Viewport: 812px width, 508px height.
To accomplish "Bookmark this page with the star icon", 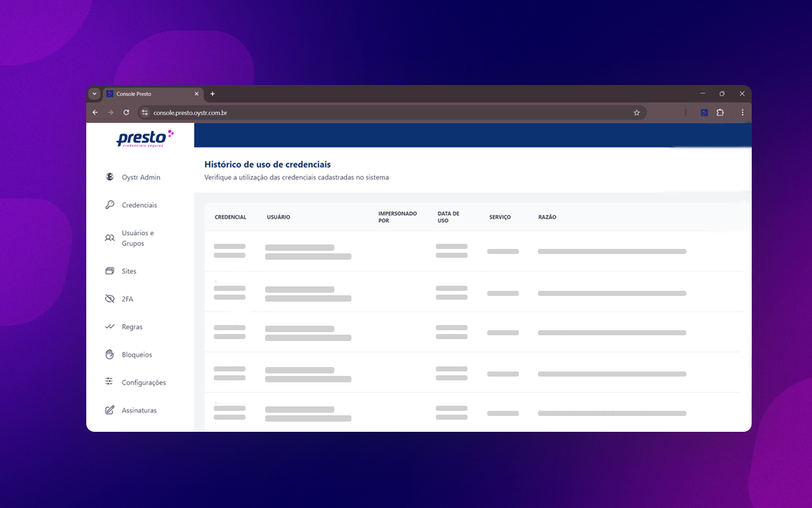I will point(636,112).
